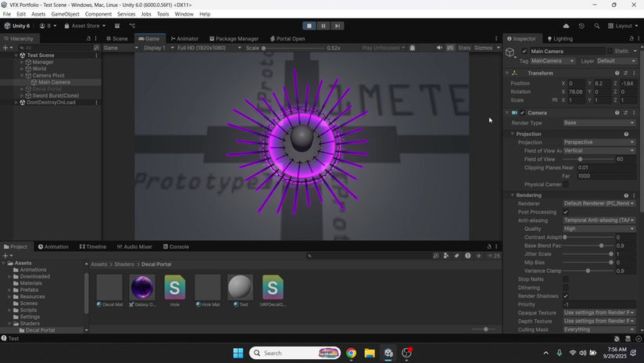Open the Projection Perspective dropdown
The height and width of the screenshot is (363, 644).
(599, 142)
